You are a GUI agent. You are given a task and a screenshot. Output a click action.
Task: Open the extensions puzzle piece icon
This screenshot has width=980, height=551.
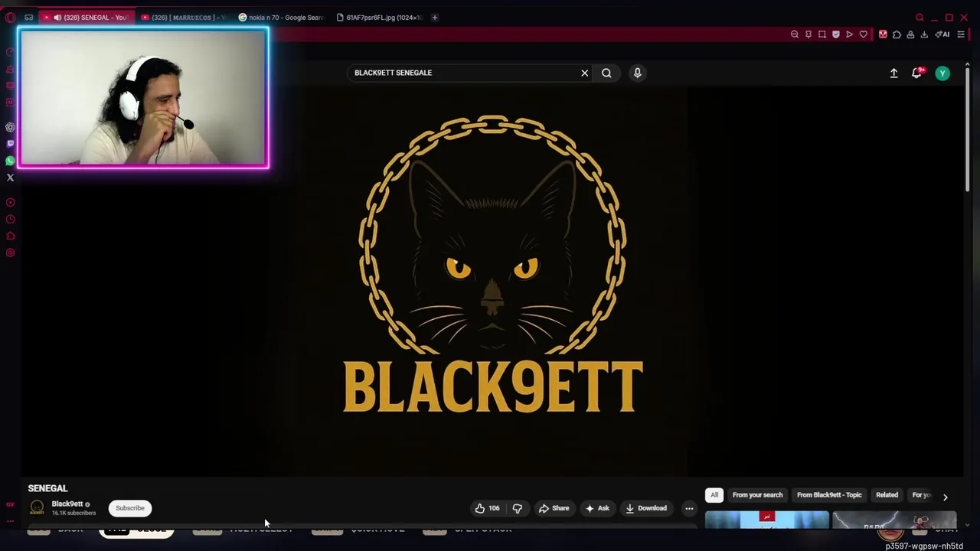[x=897, y=34]
